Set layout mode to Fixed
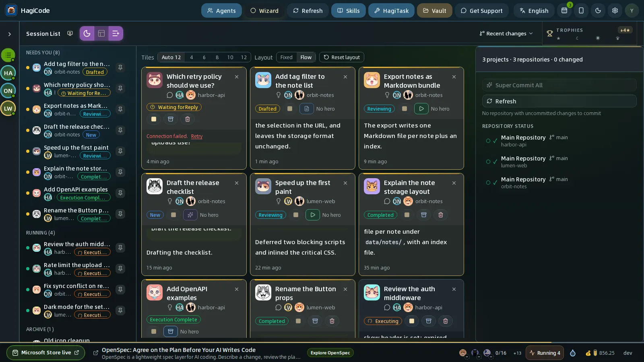This screenshot has width=644, height=362. point(286,57)
